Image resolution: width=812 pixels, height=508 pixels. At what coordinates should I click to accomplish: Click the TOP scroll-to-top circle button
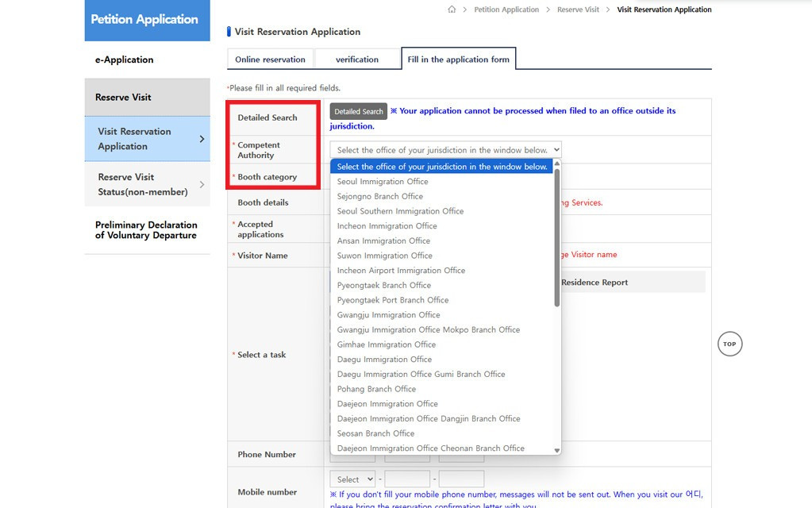pyautogui.click(x=729, y=344)
